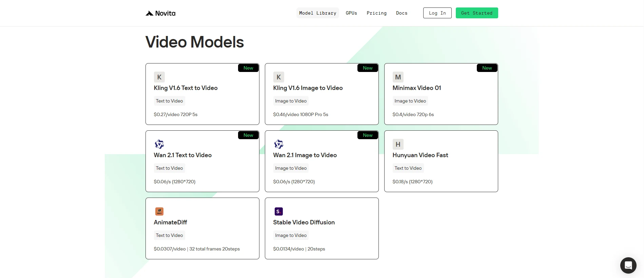644x278 pixels.
Task: Click the New badge on Wan 2.1 Image to Video
Action: 368,135
